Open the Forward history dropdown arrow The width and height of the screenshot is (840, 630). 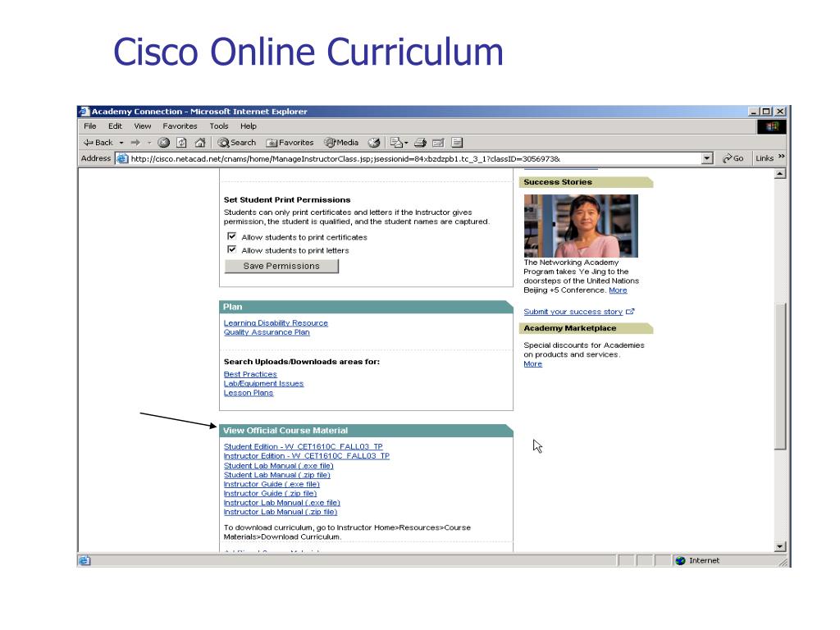pyautogui.click(x=149, y=143)
